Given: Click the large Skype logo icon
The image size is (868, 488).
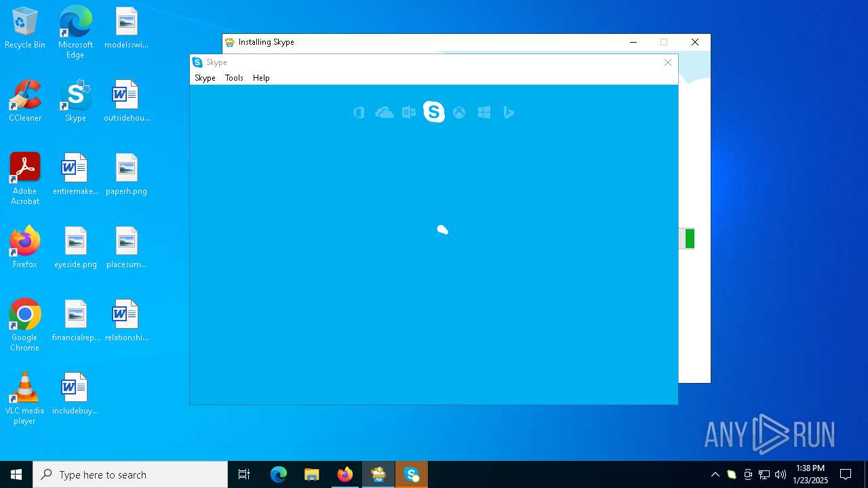Looking at the screenshot, I should (434, 112).
